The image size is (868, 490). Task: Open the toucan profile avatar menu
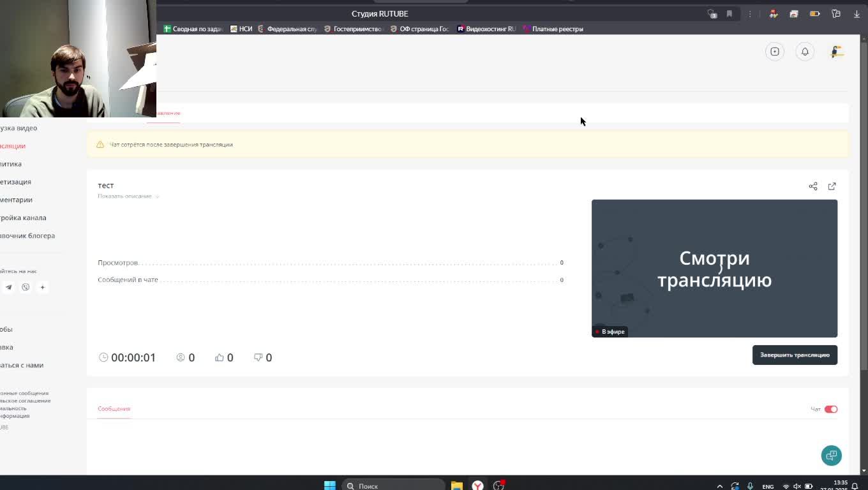click(x=837, y=52)
